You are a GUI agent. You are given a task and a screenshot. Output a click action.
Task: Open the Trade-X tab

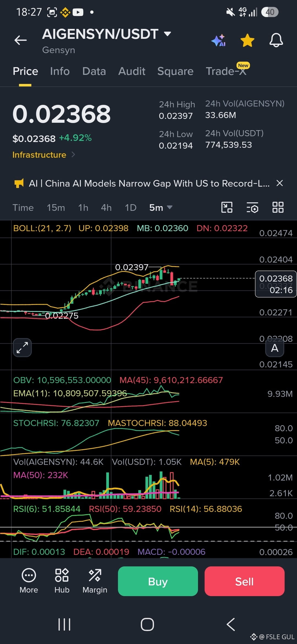click(226, 71)
